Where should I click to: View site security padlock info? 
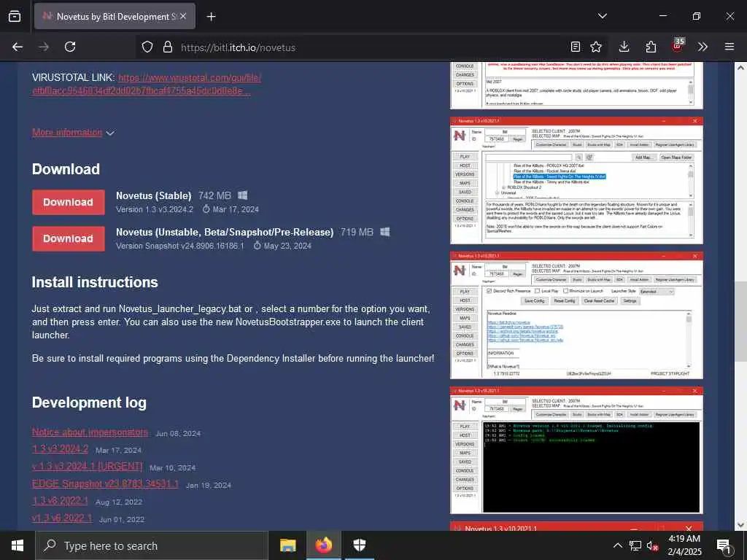(x=167, y=47)
